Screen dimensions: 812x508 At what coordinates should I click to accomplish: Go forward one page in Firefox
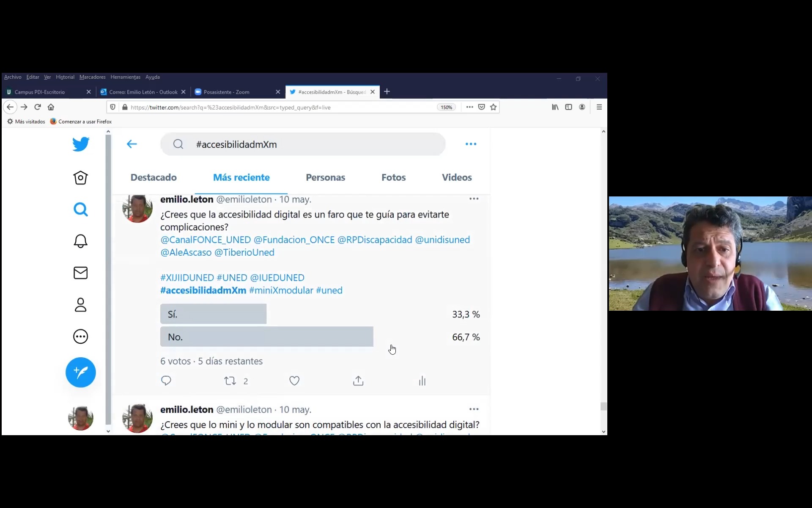point(24,107)
